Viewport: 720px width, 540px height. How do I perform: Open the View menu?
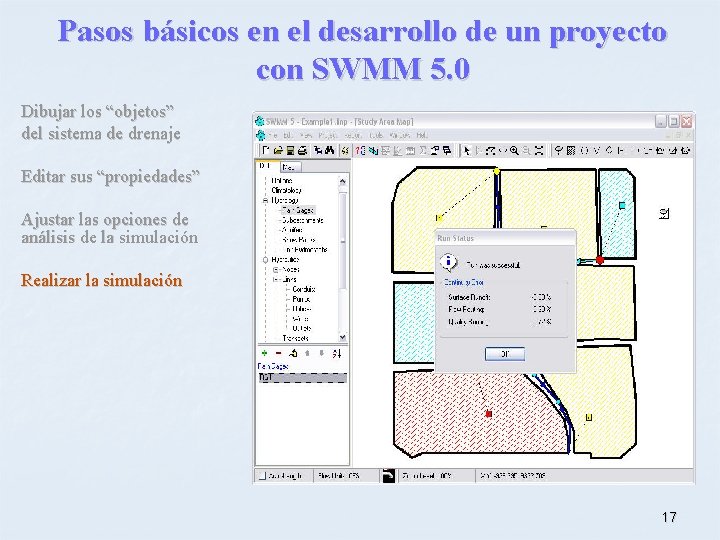pos(305,135)
